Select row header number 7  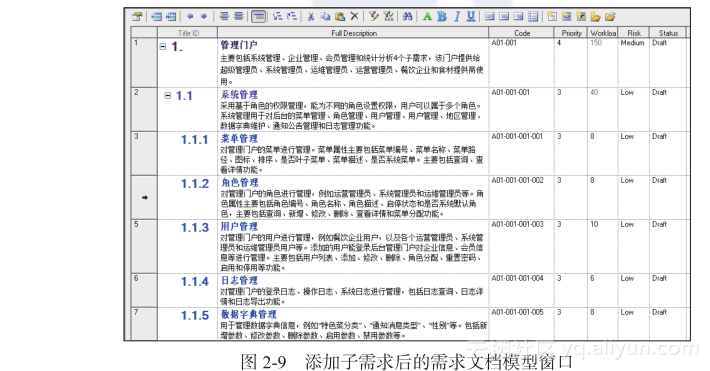pyautogui.click(x=144, y=323)
